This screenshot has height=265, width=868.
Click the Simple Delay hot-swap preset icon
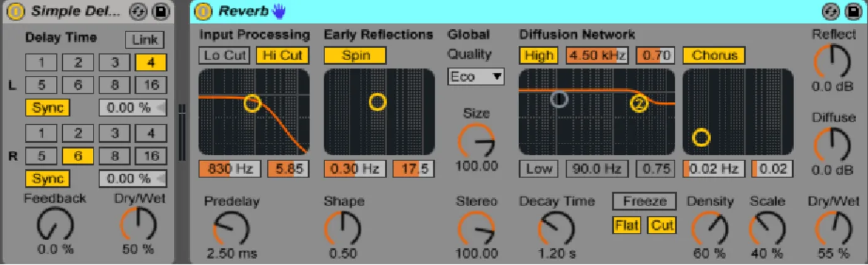pos(137,11)
